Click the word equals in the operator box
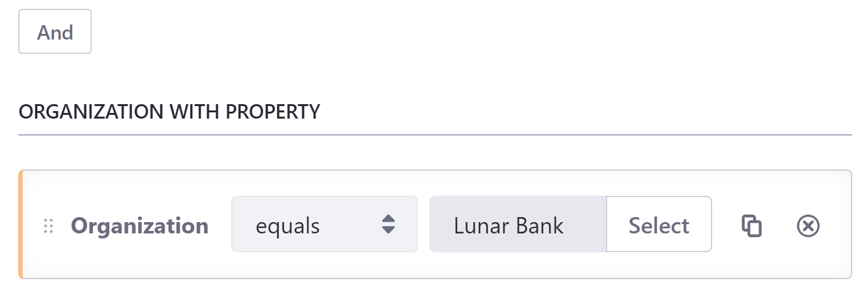Screen dimensions: 868x288 tap(288, 226)
